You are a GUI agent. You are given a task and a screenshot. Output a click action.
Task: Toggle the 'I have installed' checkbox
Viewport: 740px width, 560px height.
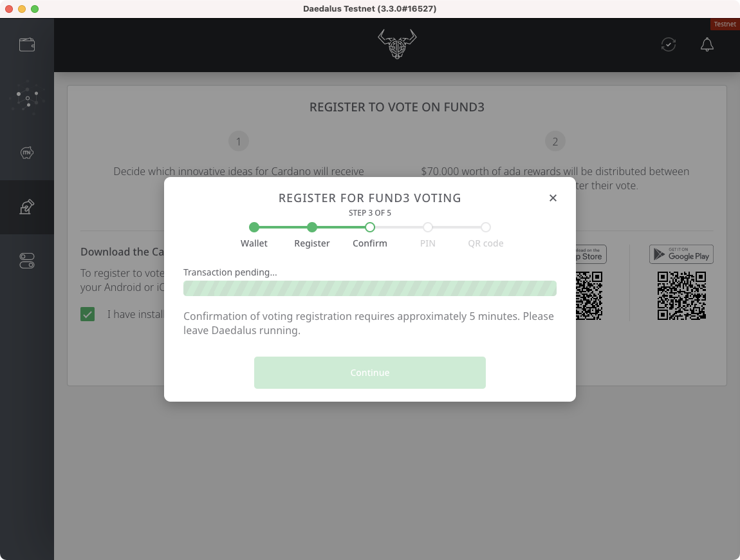click(x=88, y=314)
